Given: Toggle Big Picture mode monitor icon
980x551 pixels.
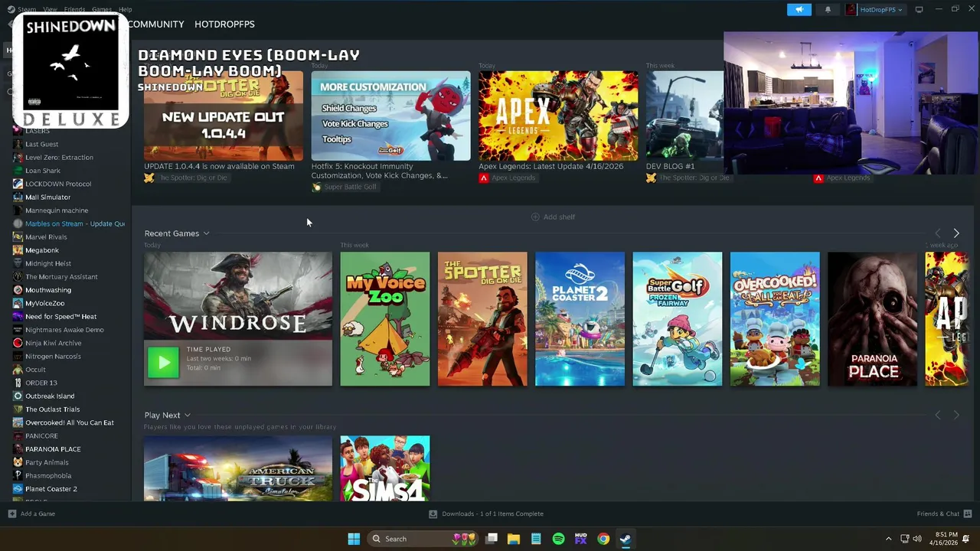Looking at the screenshot, I should click(919, 9).
